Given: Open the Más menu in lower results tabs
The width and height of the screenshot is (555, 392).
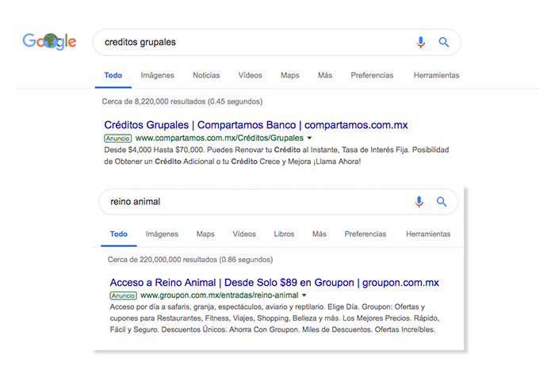Looking at the screenshot, I should 320,234.
